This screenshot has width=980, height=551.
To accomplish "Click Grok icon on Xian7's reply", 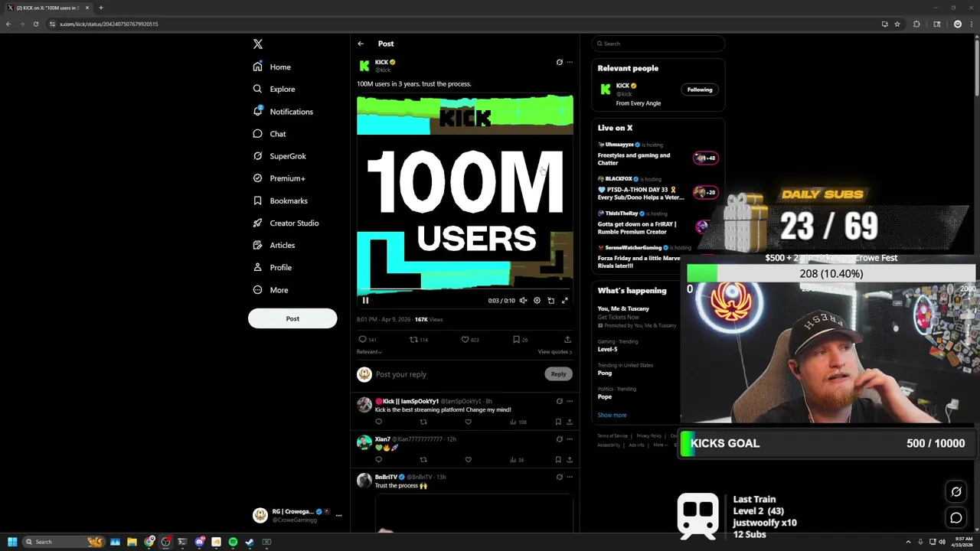I will coord(559,439).
